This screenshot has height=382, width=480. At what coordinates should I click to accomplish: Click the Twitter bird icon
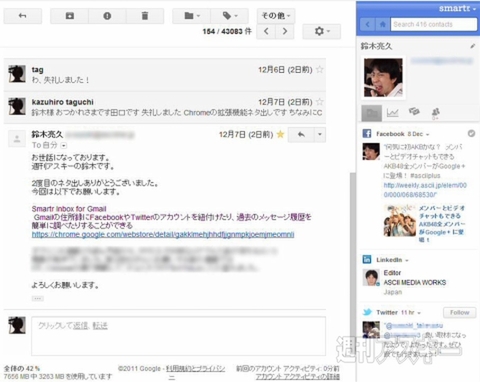367,312
